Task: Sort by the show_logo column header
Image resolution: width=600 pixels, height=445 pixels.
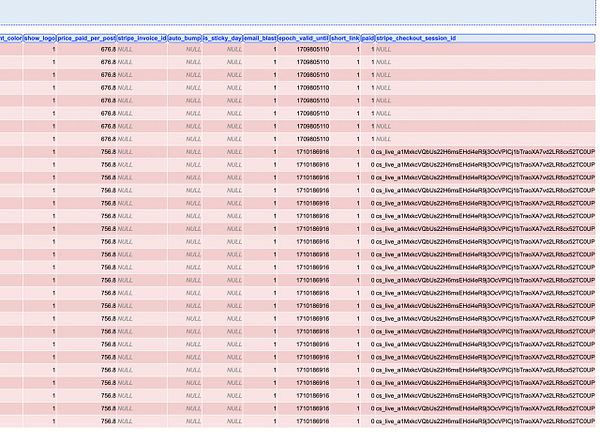Action: (40, 38)
